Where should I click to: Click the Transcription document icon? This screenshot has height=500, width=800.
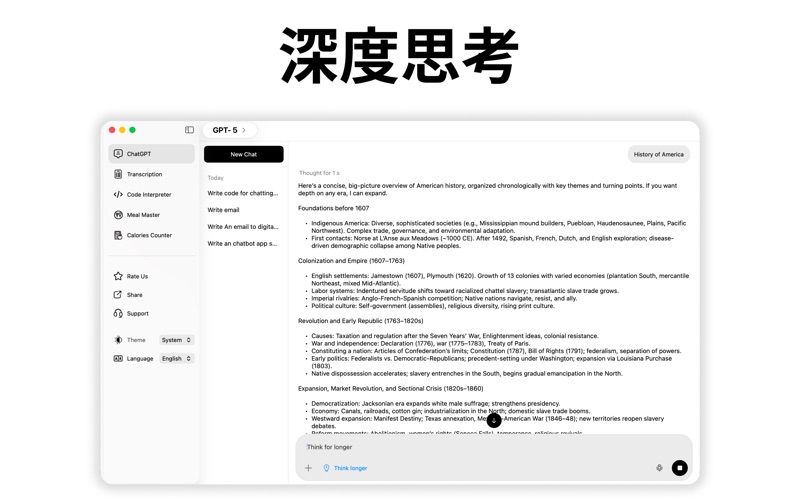coord(118,174)
